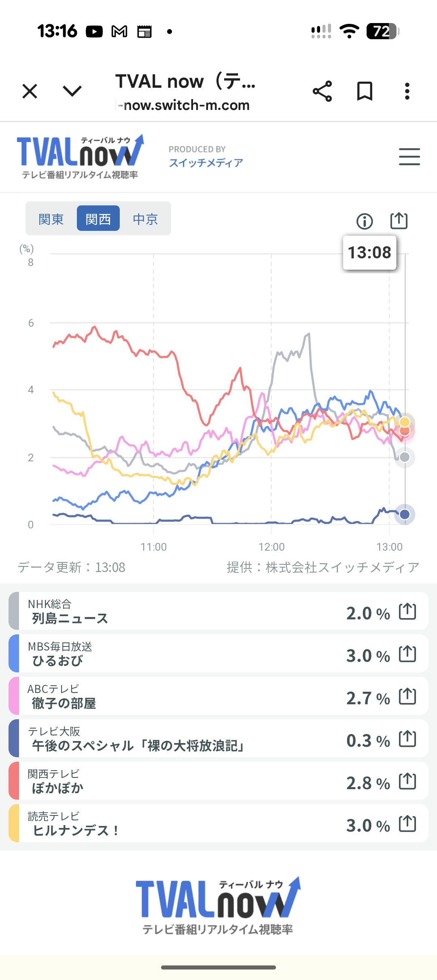The image size is (437, 980).
Task: Open the browser share icon
Action: tap(322, 91)
